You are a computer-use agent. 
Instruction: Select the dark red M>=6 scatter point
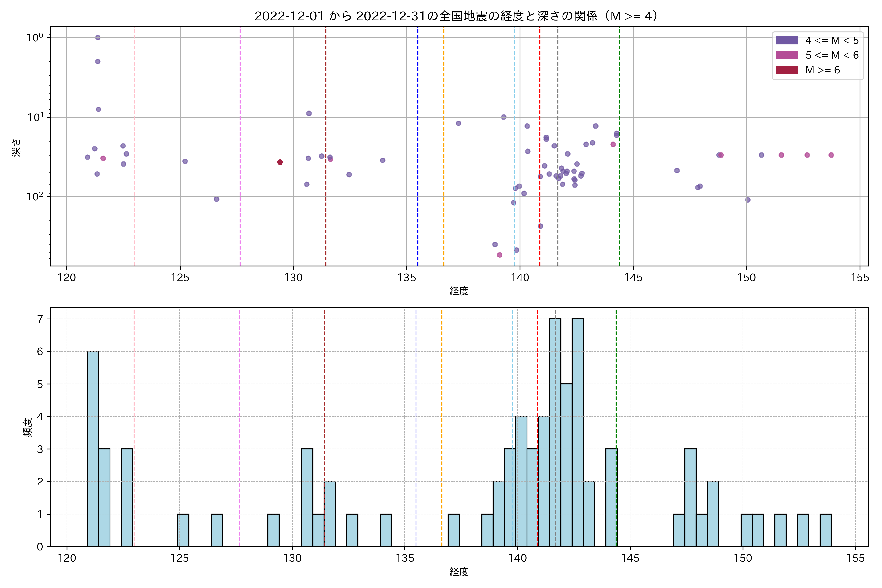[x=280, y=162]
